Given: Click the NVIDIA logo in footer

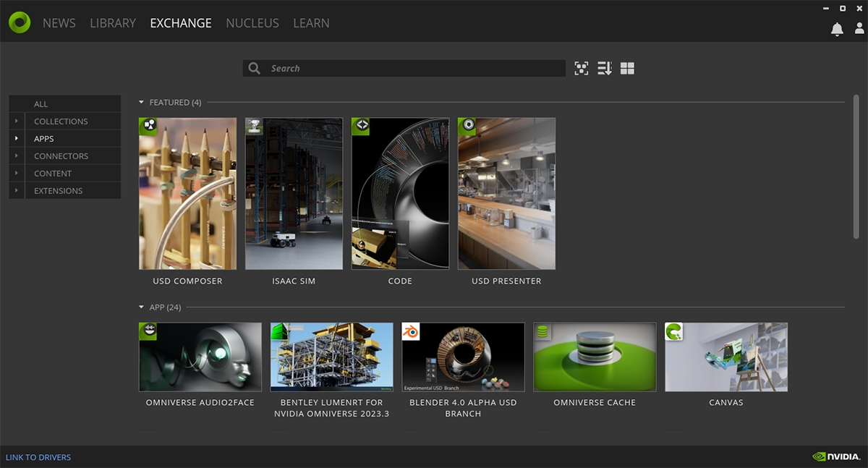Looking at the screenshot, I should [x=837, y=456].
